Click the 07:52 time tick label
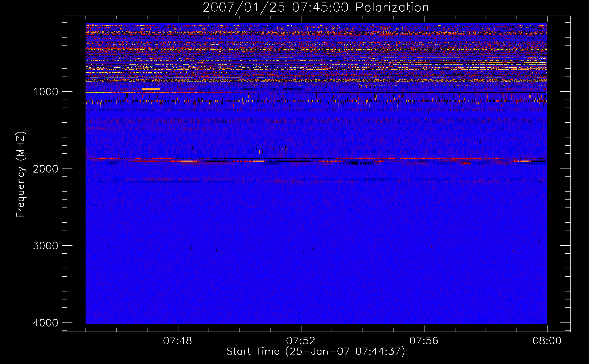This screenshot has height=364, width=589. pyautogui.click(x=301, y=341)
